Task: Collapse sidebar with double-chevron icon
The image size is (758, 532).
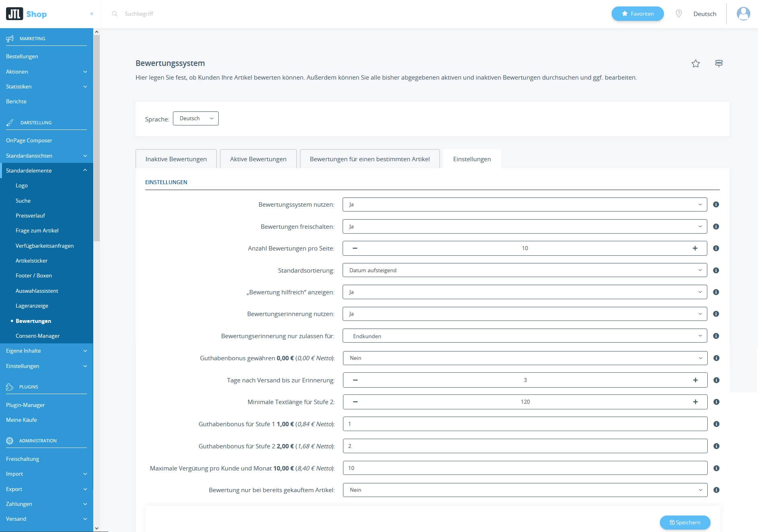Action: (x=92, y=14)
